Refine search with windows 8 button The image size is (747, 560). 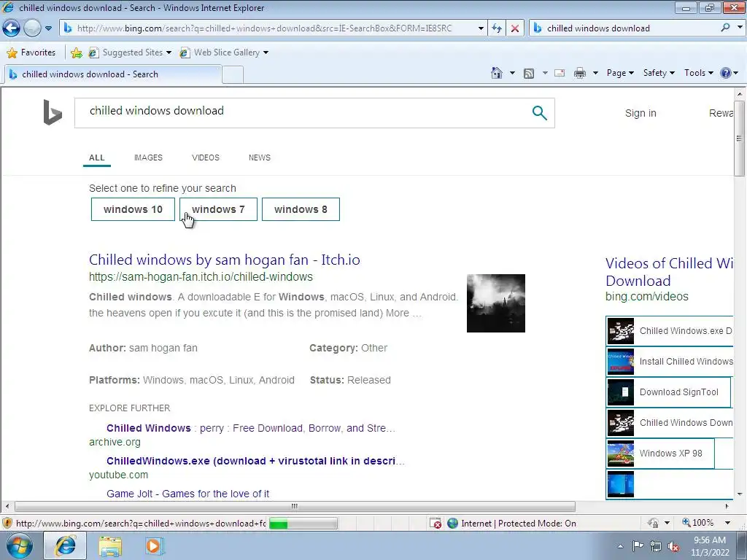point(301,209)
